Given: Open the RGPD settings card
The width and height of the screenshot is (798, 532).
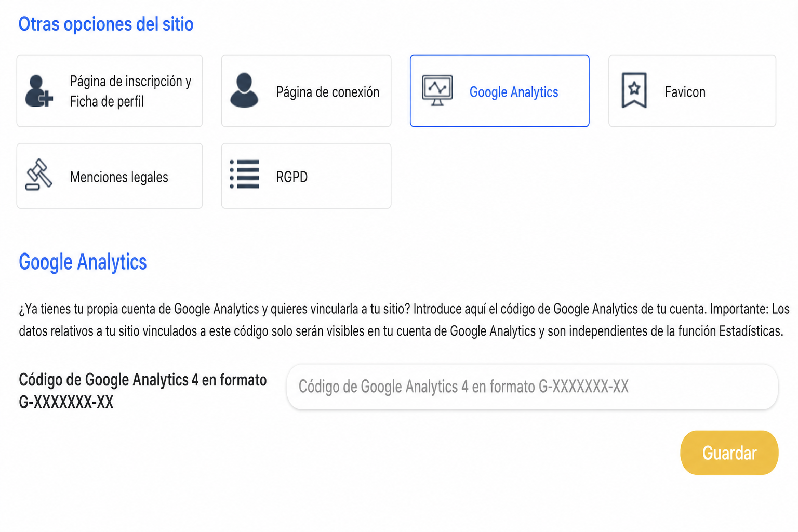Looking at the screenshot, I should coord(306,176).
